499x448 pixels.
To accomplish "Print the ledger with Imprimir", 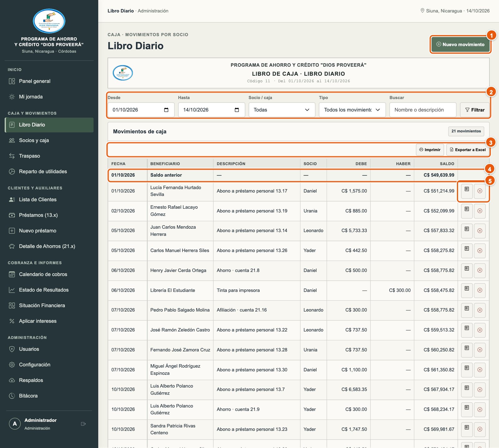I will [430, 150].
